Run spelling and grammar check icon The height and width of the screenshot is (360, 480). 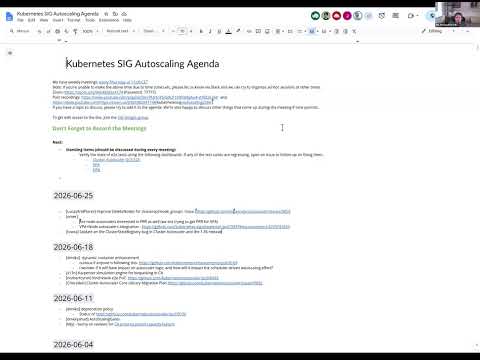[x=66, y=31]
